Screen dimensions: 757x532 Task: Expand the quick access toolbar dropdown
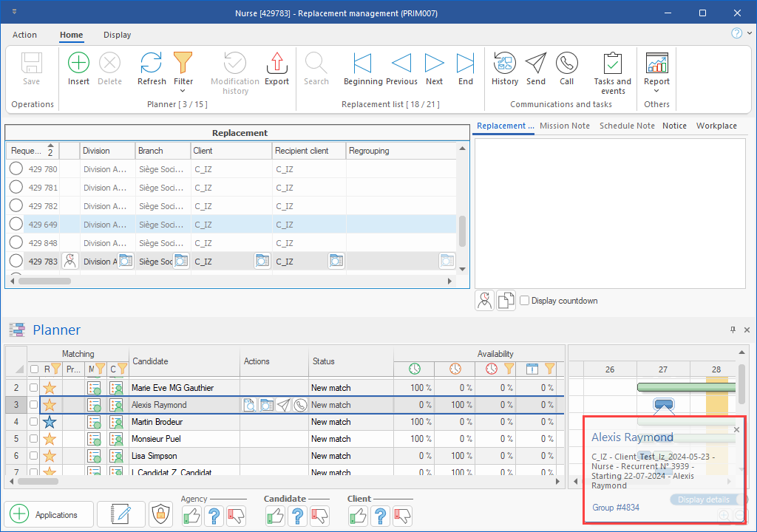pyautogui.click(x=14, y=13)
